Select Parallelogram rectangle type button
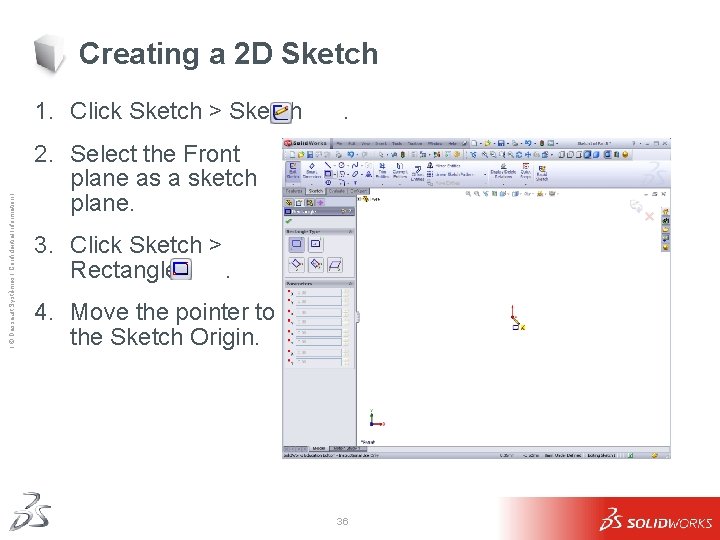This screenshot has width=720, height=540. [335, 264]
